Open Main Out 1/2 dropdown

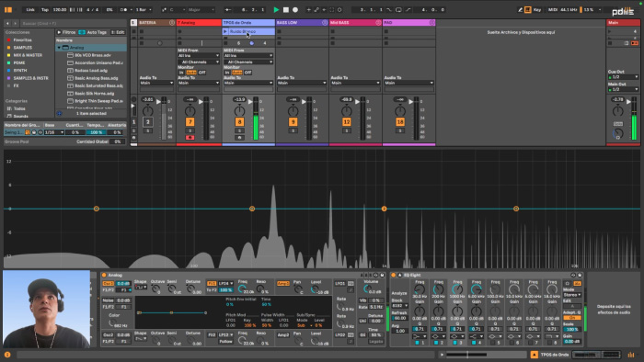point(623,89)
